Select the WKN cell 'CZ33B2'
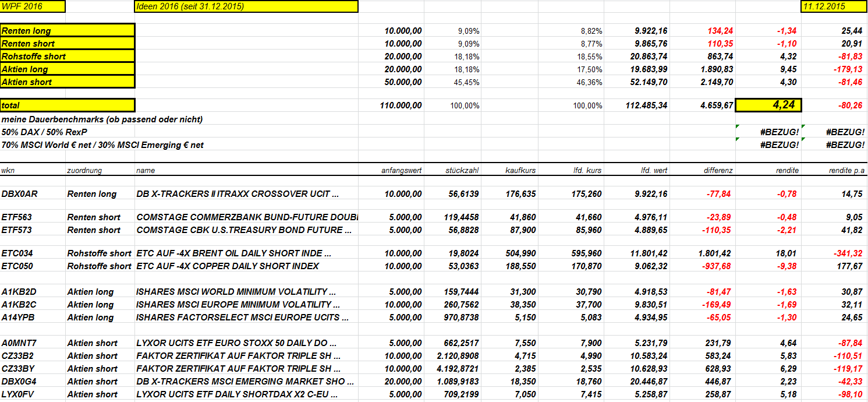The height and width of the screenshot is (402, 868). 16,356
